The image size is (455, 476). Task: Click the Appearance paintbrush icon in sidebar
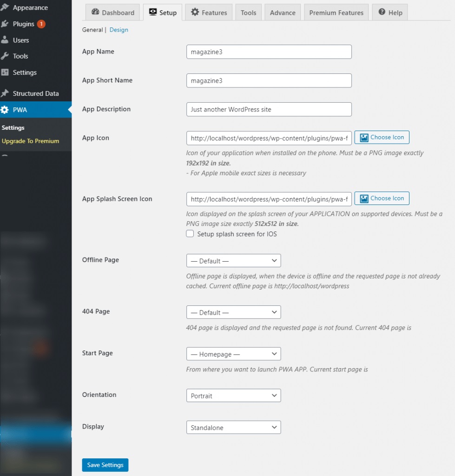pos(5,7)
